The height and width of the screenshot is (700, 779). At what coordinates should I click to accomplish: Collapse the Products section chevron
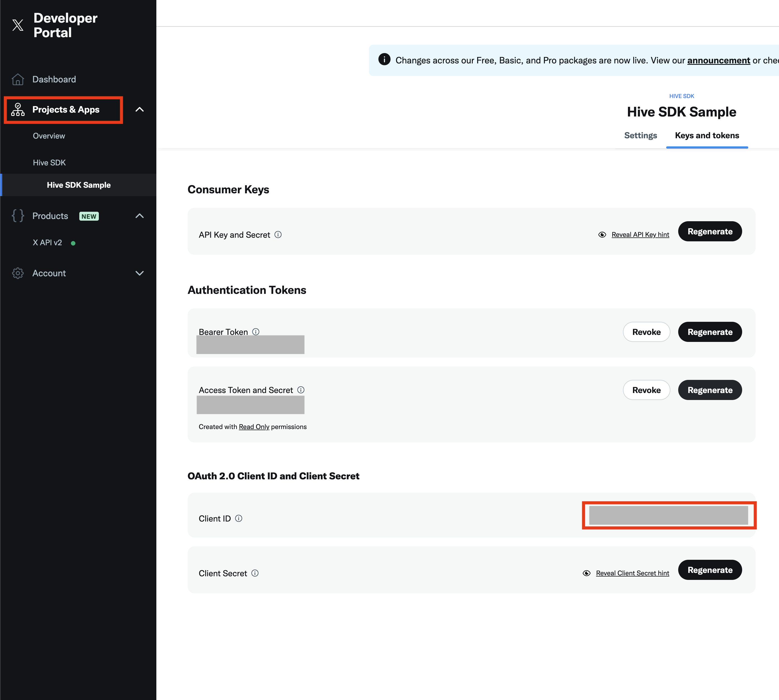pos(140,216)
